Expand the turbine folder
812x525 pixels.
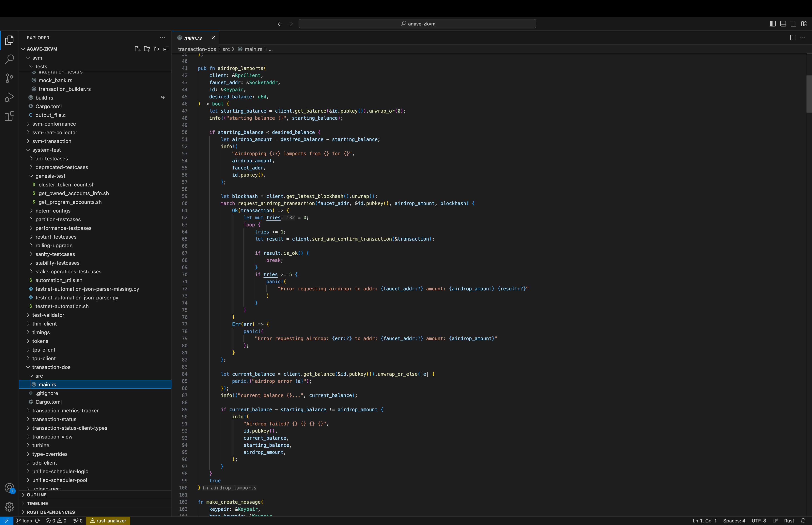[x=95, y=445]
